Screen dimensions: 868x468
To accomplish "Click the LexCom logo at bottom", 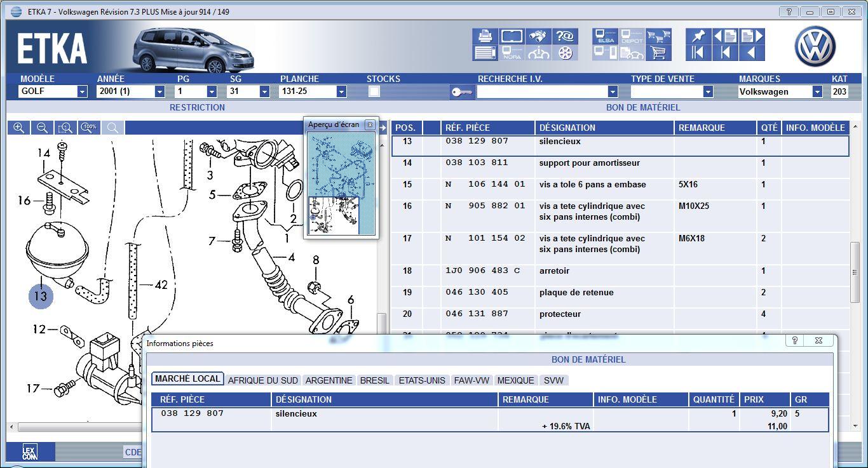I will click(x=30, y=452).
